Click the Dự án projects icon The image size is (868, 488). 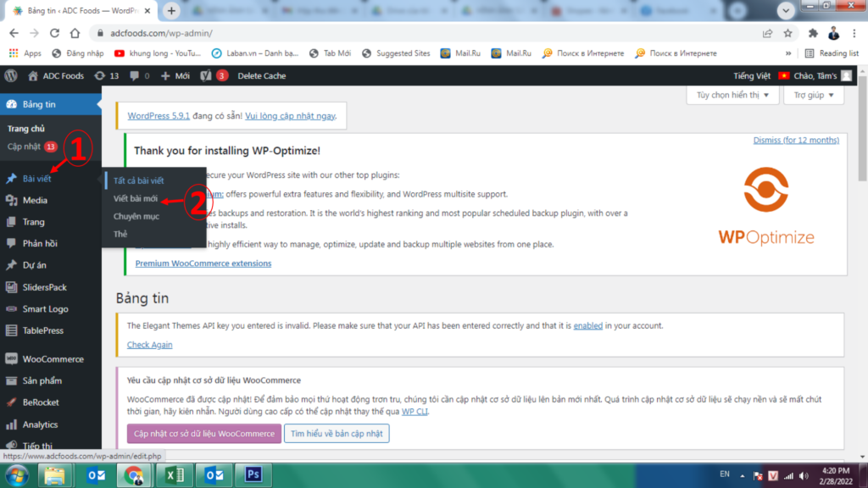[11, 265]
